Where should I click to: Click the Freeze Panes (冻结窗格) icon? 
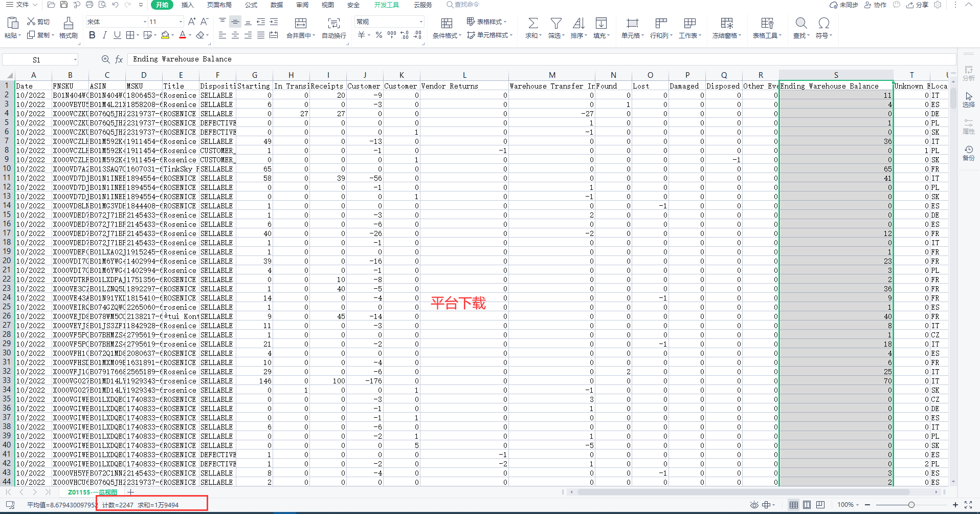coord(727,23)
